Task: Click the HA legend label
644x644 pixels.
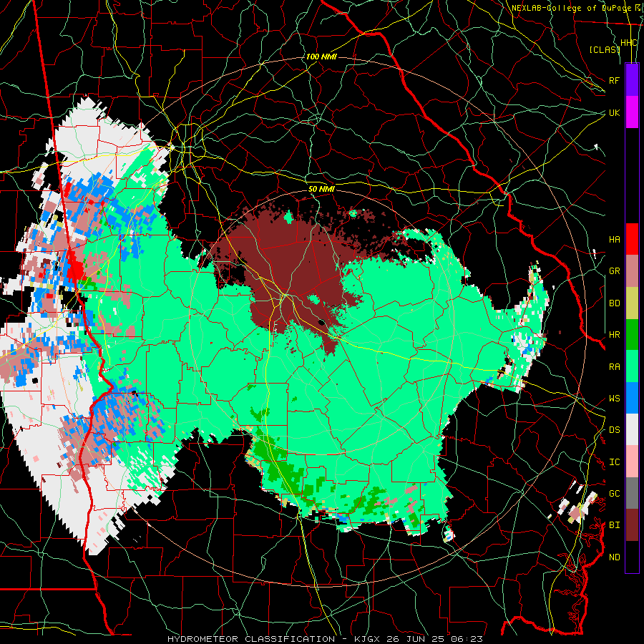Action: coord(614,240)
